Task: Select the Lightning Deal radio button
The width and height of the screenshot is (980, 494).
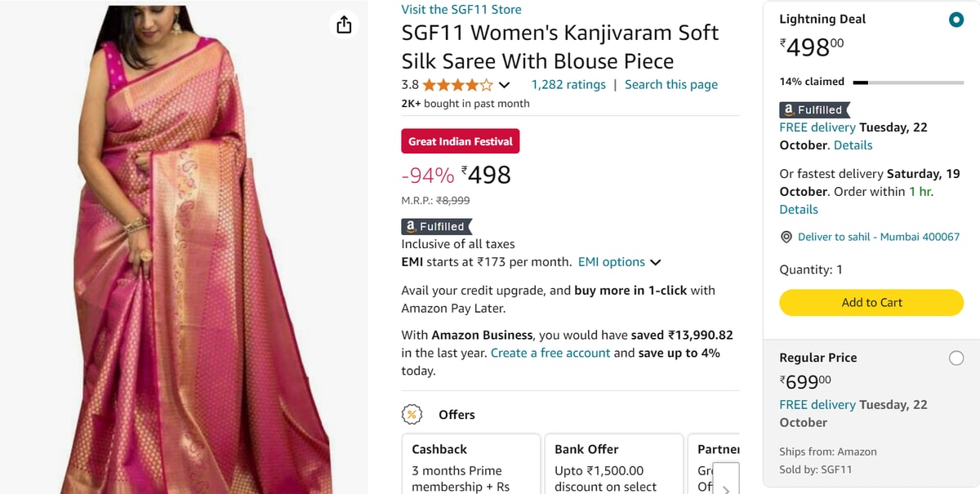Action: 956,20
